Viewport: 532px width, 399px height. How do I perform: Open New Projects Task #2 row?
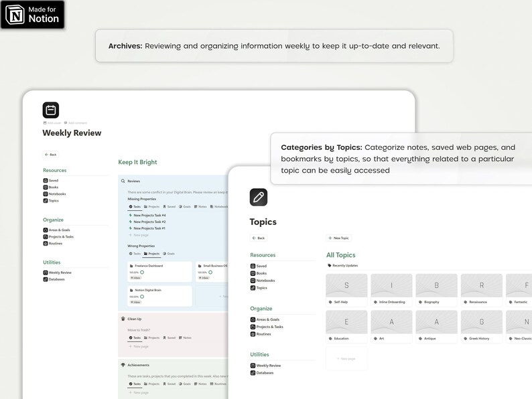pos(147,222)
